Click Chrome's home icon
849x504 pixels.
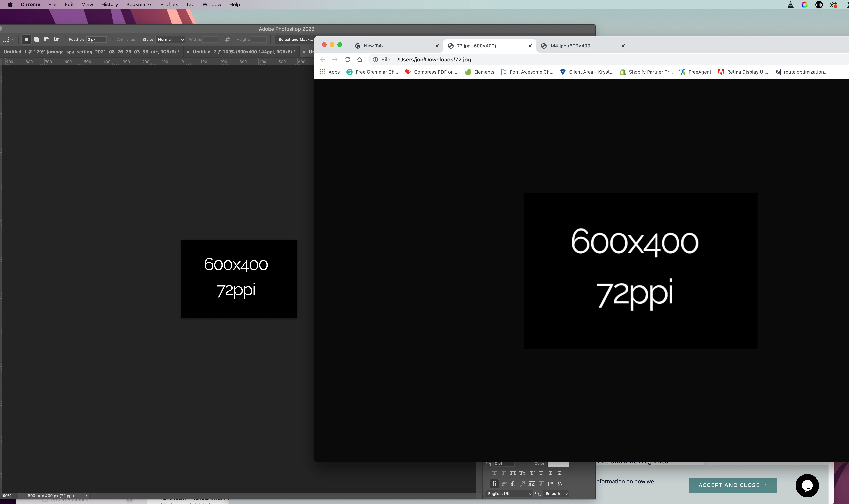(x=360, y=59)
